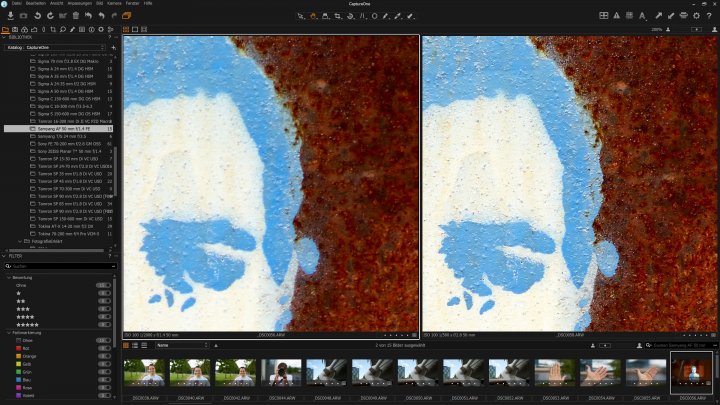Viewport: 720px width, 405px height.
Task: Click the exposure warning triangle icon
Action: [x=617, y=16]
